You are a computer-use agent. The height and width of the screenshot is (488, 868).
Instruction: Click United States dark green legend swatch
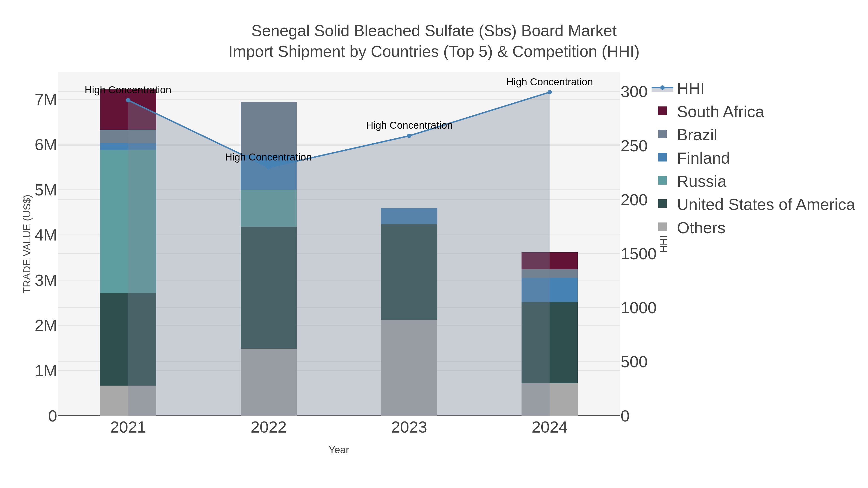[663, 204]
